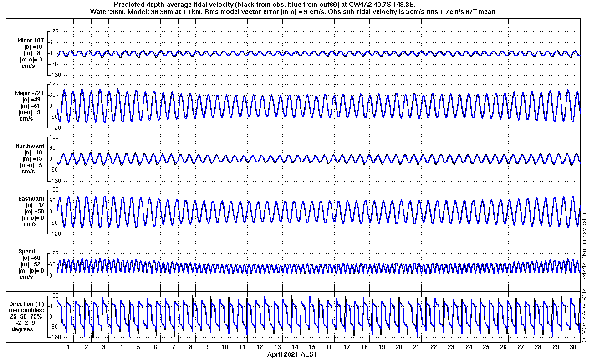The image size is (592, 364).
Task: Select the 'Speed' panel label
Action: pos(26,252)
